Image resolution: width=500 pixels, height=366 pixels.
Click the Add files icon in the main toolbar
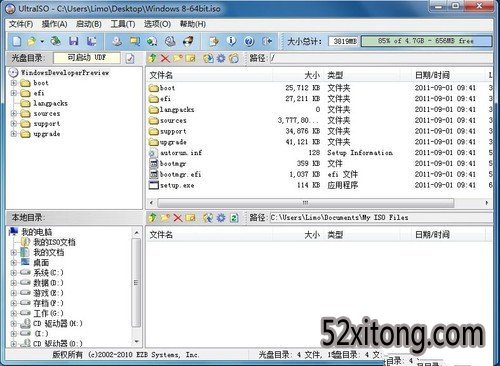pos(214,41)
